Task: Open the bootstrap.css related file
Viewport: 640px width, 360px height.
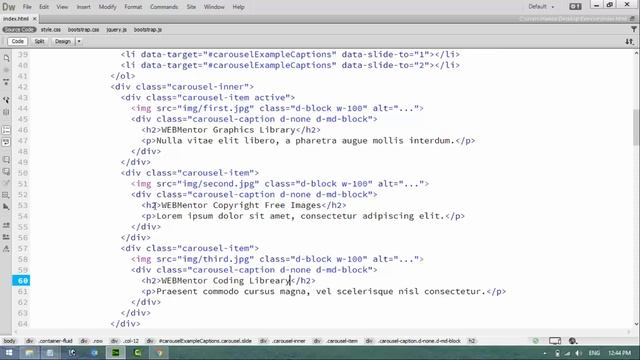Action: point(83,30)
